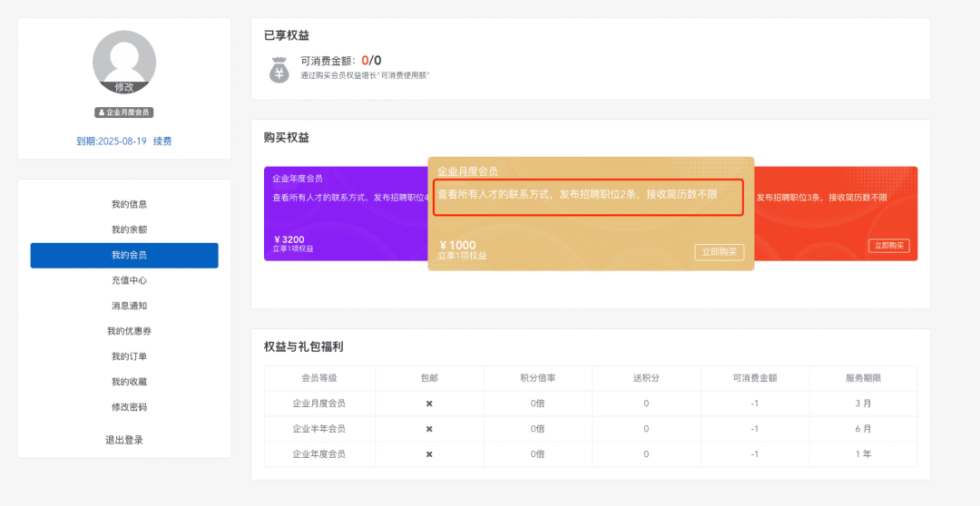Click the 包邮 cross icon in 企业月度会员 row
980x506 pixels.
[429, 404]
